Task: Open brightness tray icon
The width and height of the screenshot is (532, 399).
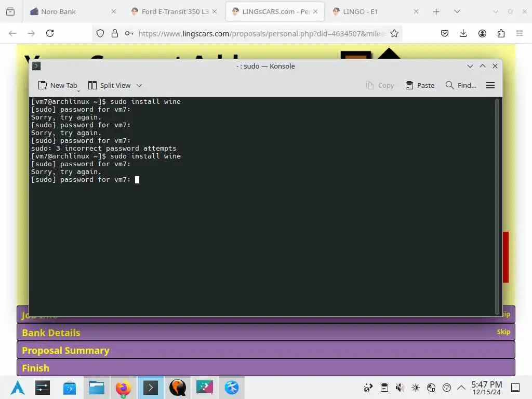Action: [x=415, y=388]
